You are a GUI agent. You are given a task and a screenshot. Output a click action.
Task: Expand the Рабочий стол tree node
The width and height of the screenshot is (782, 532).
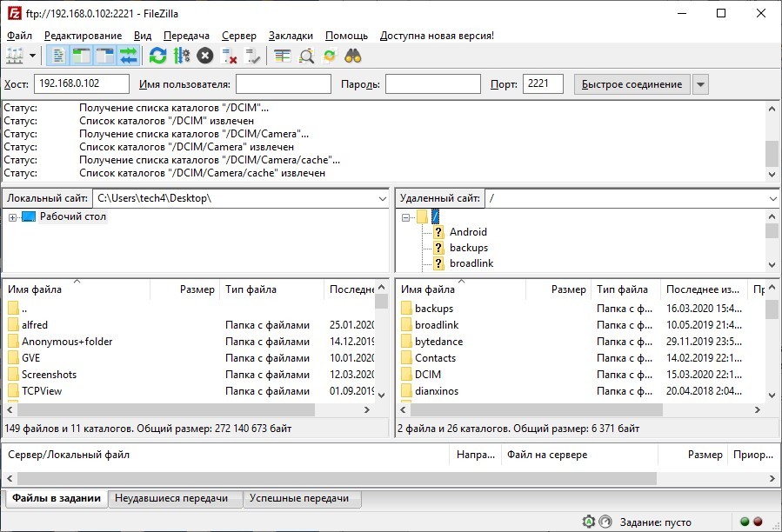(x=12, y=217)
